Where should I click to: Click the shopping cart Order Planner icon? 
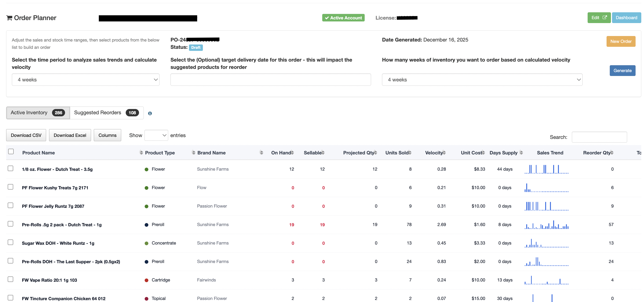click(x=9, y=18)
